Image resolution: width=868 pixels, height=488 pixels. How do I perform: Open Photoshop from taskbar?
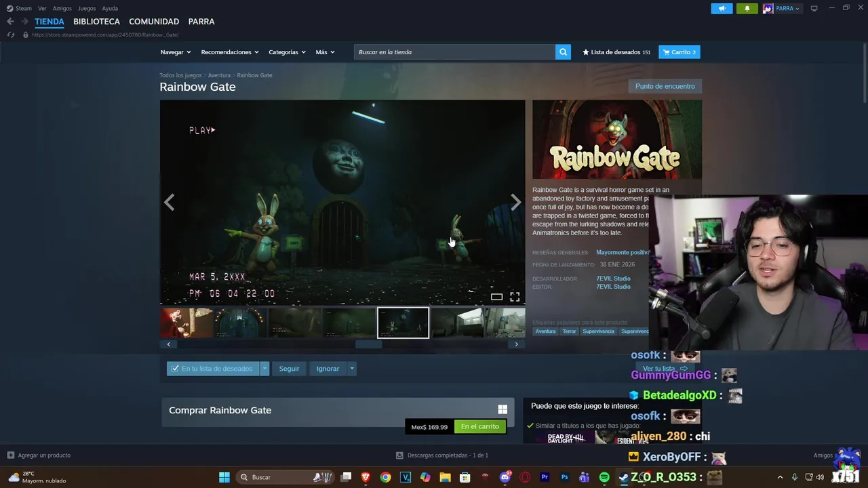[x=564, y=477]
